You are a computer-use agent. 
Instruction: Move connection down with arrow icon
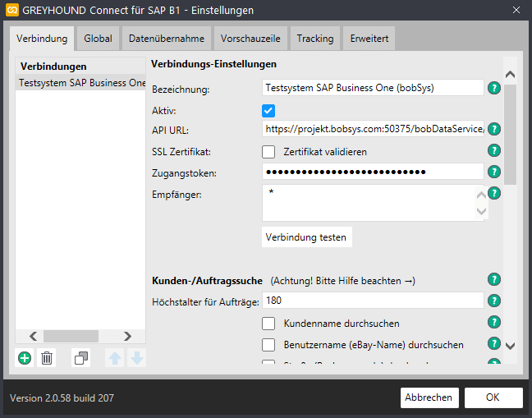click(137, 358)
